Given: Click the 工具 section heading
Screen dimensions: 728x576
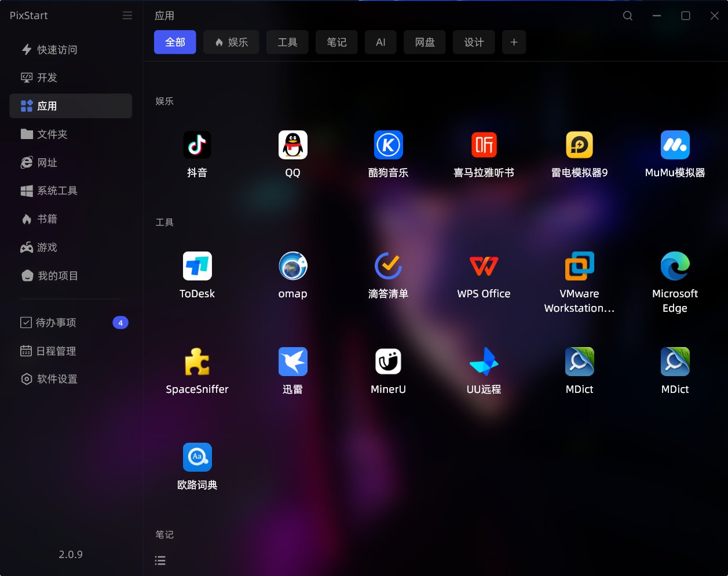Looking at the screenshot, I should click(164, 222).
